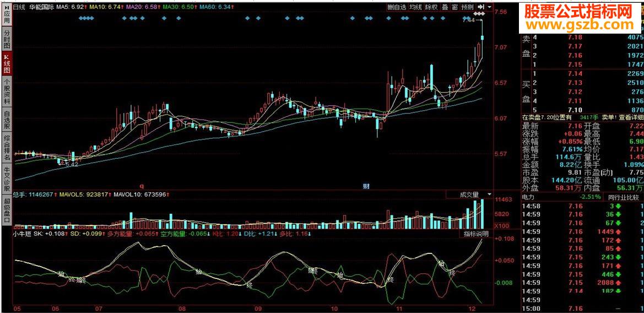Image resolution: width=644 pixels, height=313 pixels.
Task: Click the MA10: 6.74 label
Action: tap(106, 7)
